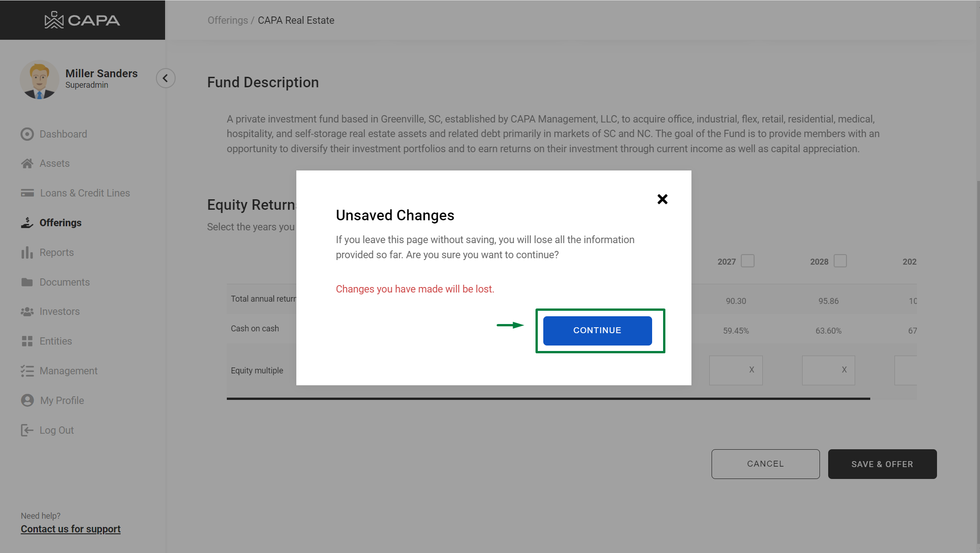Click the Documents folder icon
This screenshot has width=980, height=553.
[x=27, y=282]
